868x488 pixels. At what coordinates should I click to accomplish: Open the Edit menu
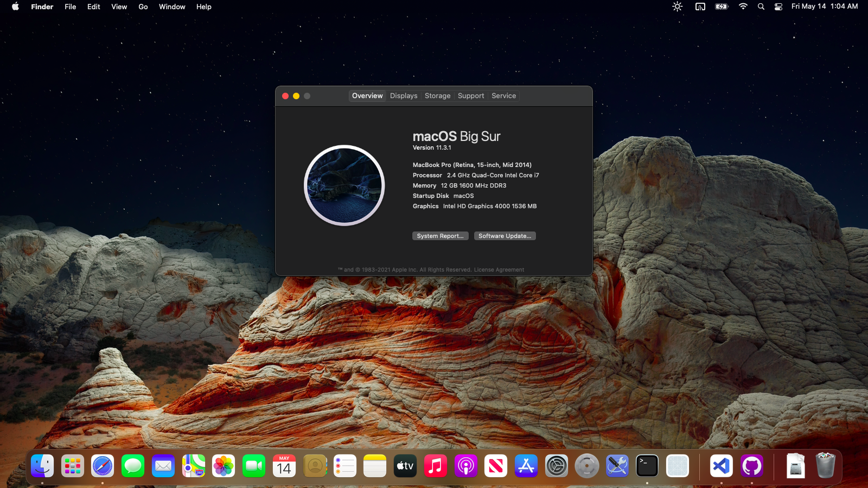tap(94, 7)
